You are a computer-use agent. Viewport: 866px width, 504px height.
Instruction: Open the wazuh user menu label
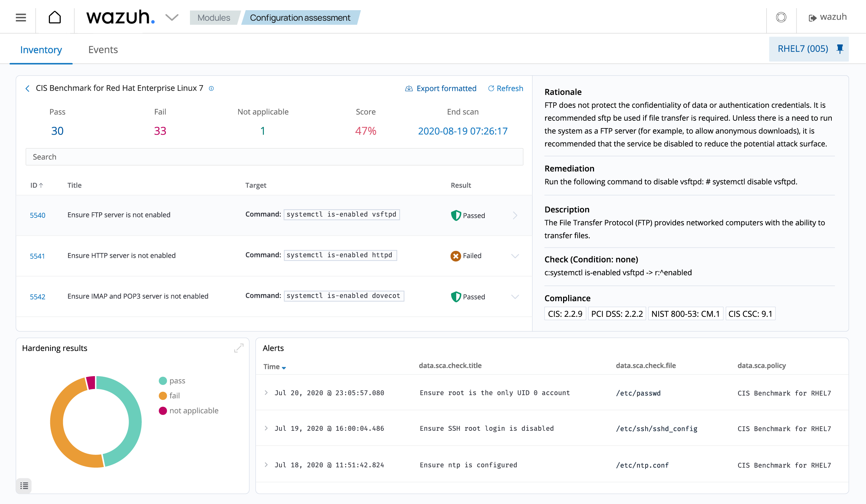pyautogui.click(x=833, y=17)
